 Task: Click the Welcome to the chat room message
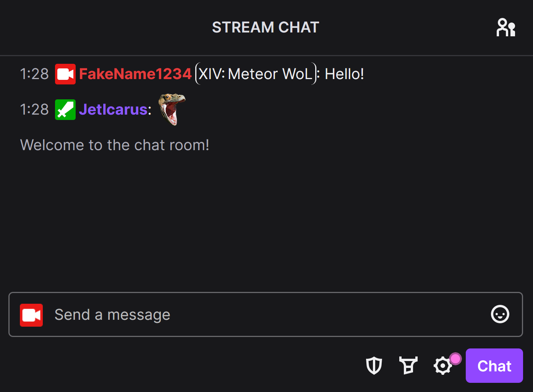coord(115,145)
